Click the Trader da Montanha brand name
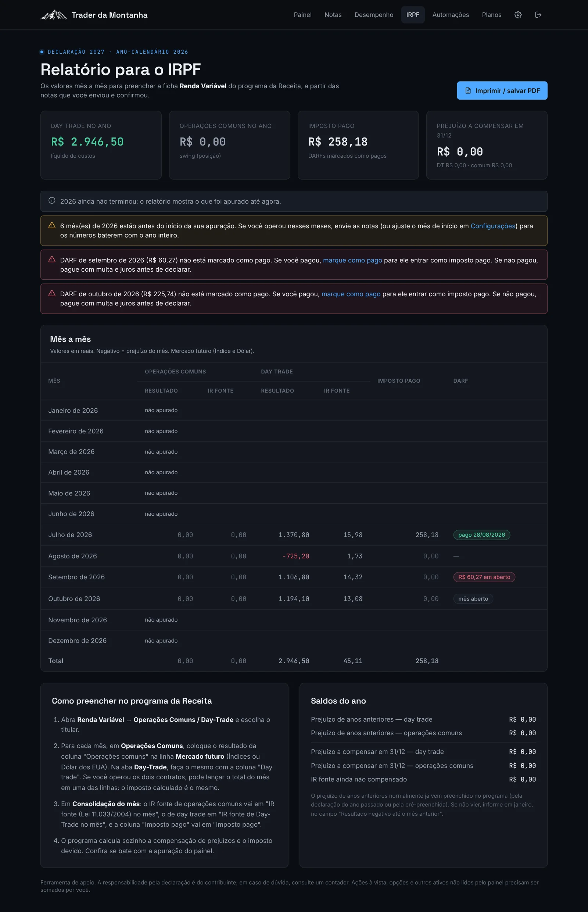The width and height of the screenshot is (588, 912). [x=110, y=15]
